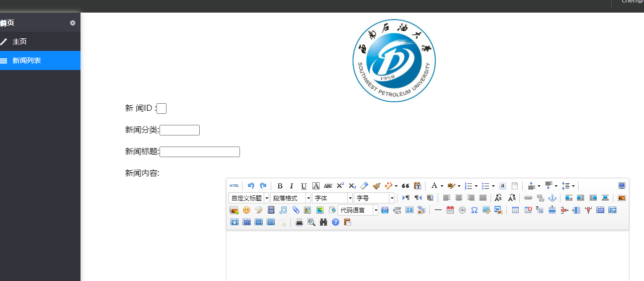
Task: Click the insert anchor icon
Action: 552,198
